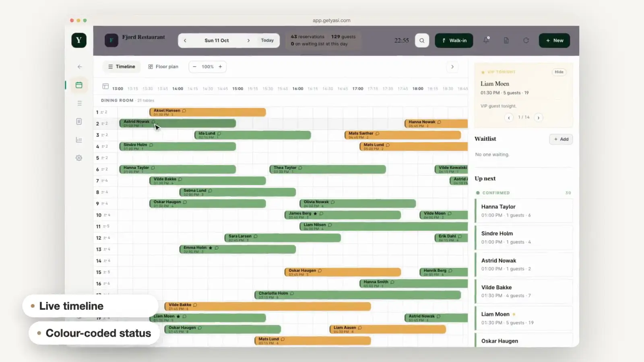Zoom out with the minus button
Screen dimensions: 644x362
click(194, 67)
